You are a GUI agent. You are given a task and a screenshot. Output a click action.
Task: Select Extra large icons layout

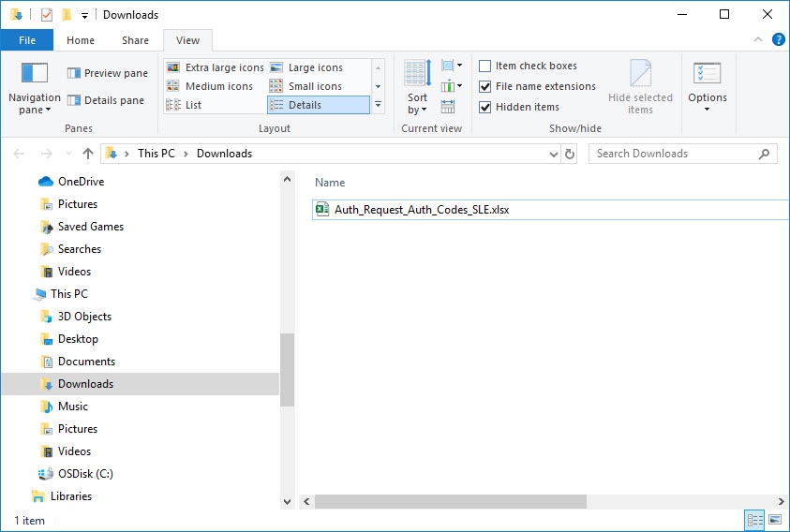tap(216, 67)
